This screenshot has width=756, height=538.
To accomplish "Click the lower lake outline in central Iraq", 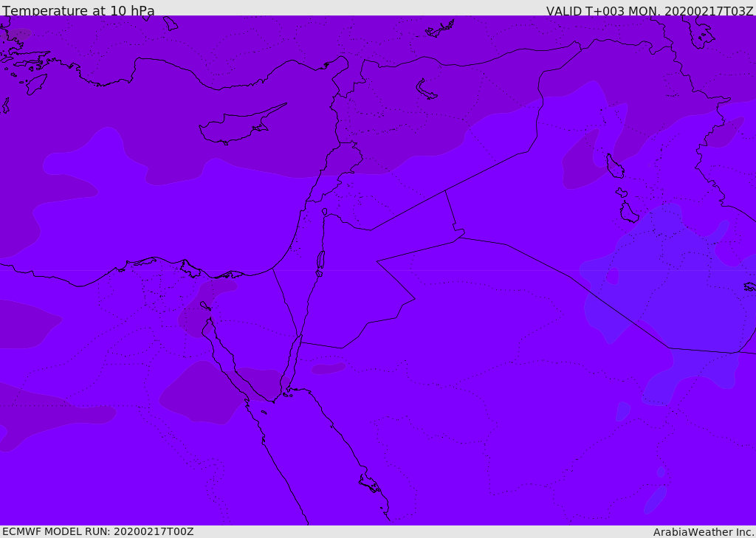I will pos(628,213).
